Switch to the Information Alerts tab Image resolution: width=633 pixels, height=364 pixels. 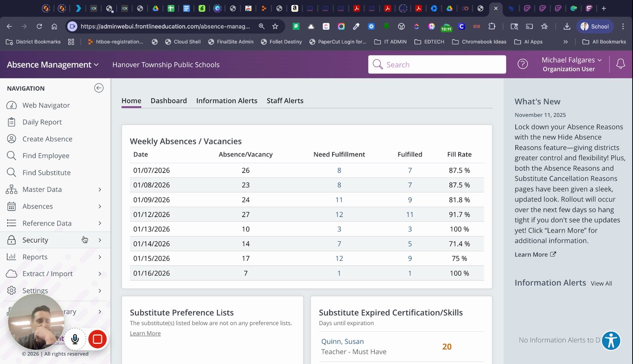tap(227, 101)
